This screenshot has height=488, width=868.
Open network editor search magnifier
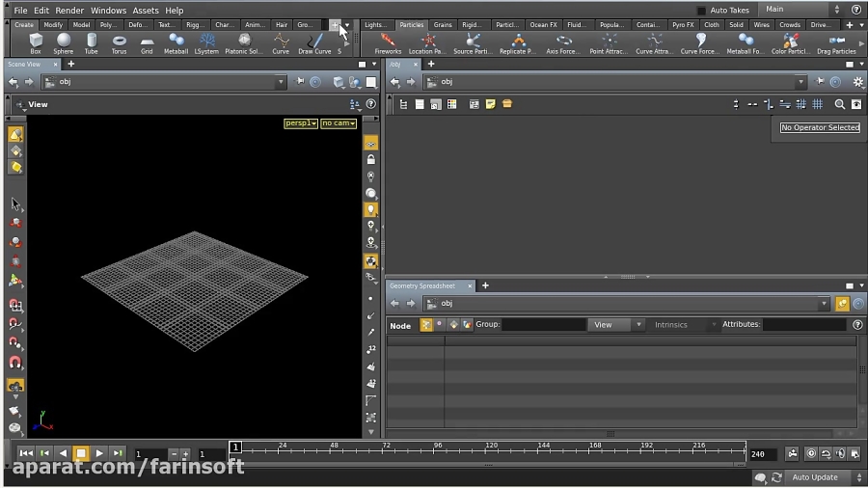[840, 104]
